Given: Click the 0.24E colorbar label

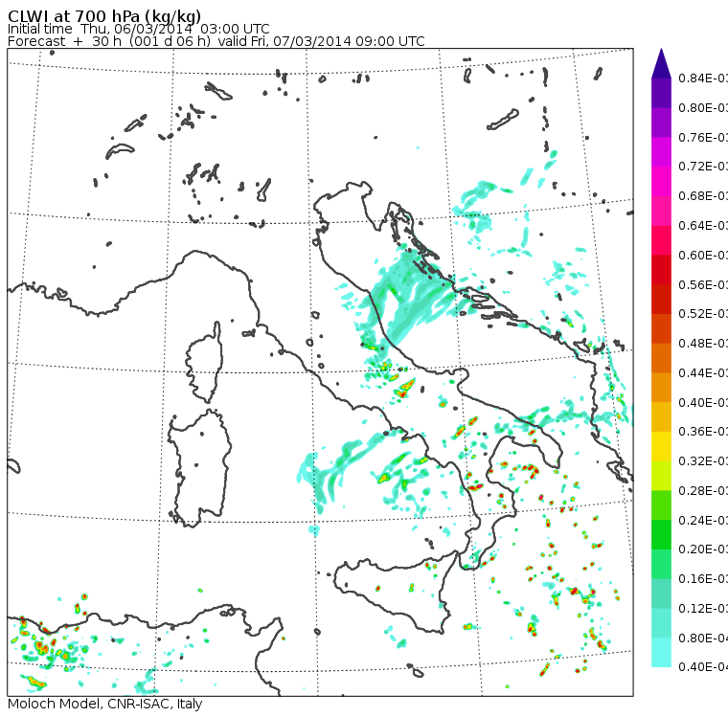Looking at the screenshot, I should pyautogui.click(x=703, y=520).
